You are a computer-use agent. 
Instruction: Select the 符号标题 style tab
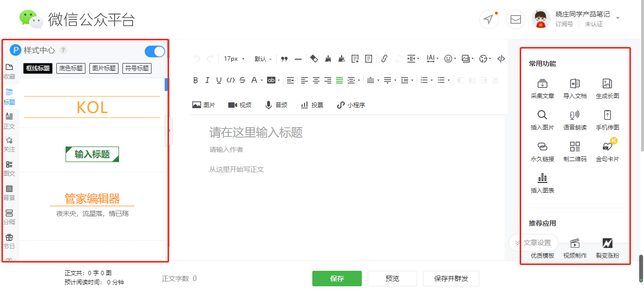coord(137,68)
